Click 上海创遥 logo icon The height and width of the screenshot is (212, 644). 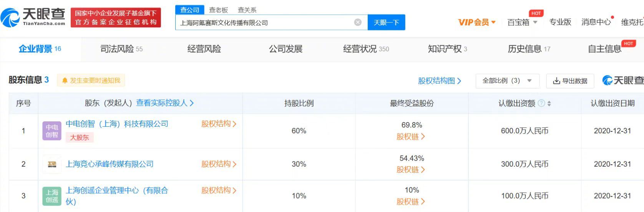pyautogui.click(x=52, y=196)
